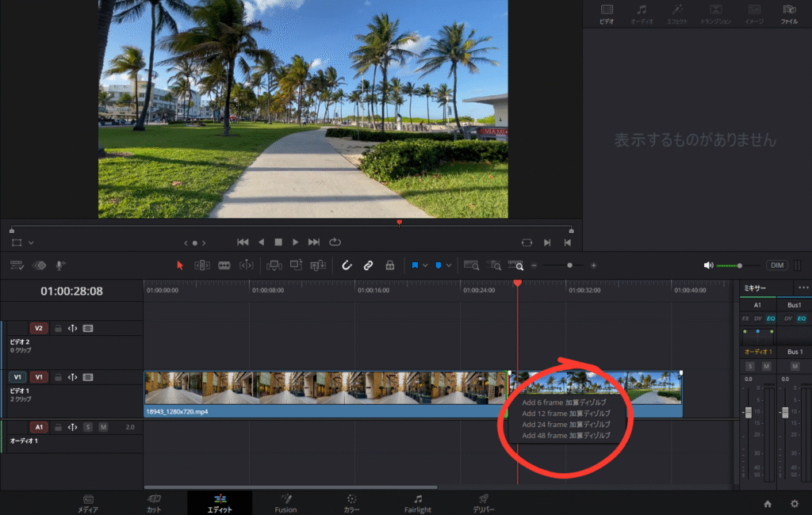Switch to the Fusion page
812x515 pixels.
pyautogui.click(x=285, y=503)
